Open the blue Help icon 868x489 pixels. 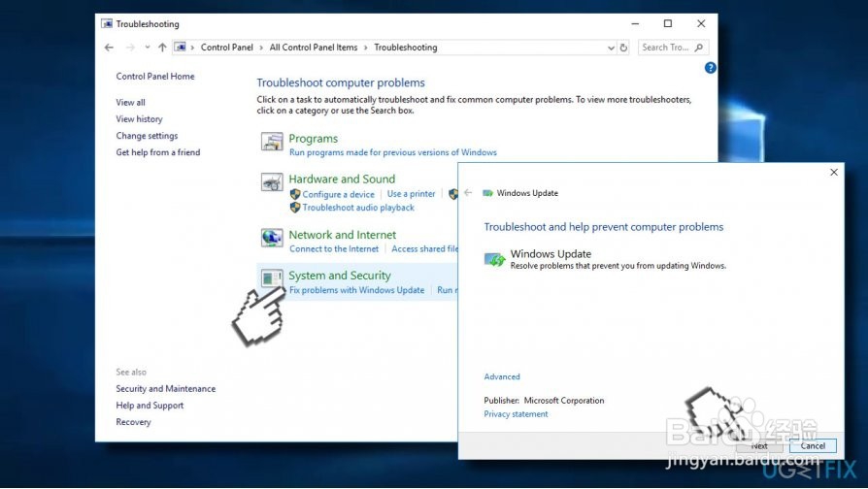click(711, 68)
